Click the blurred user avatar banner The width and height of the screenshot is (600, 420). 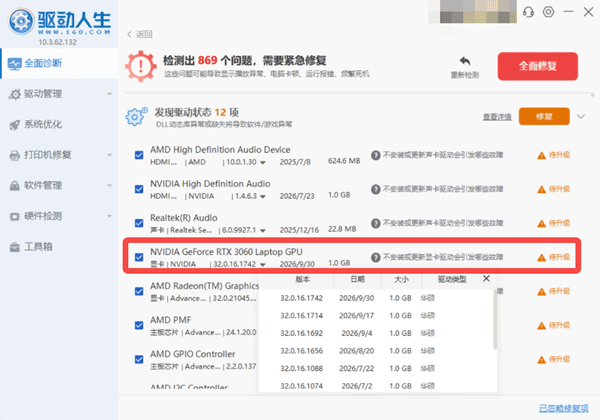[473, 11]
